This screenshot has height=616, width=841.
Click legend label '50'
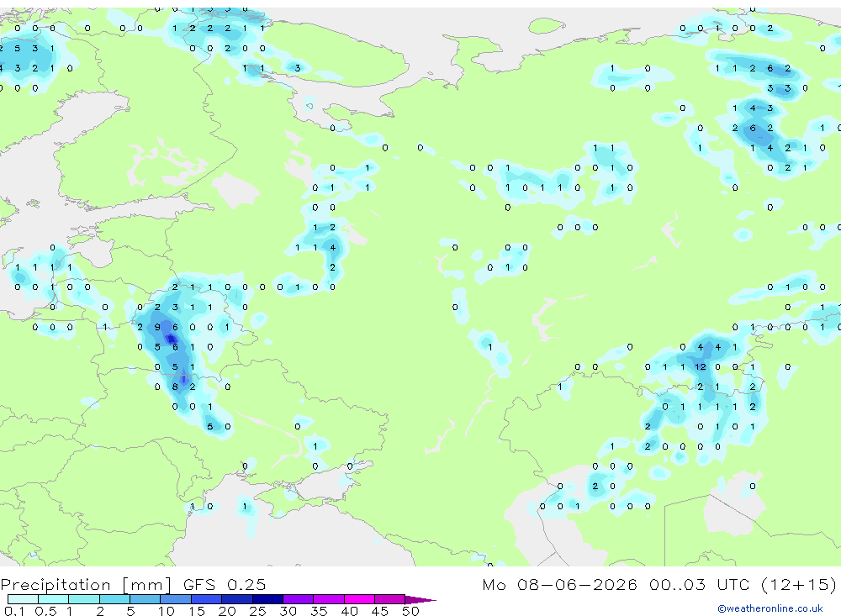tap(410, 611)
